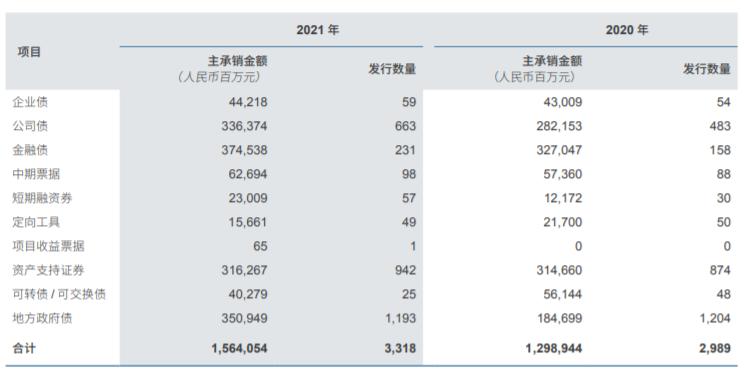Select the 2020 资产支持证券 count 874
The height and width of the screenshot is (369, 744).
(719, 270)
